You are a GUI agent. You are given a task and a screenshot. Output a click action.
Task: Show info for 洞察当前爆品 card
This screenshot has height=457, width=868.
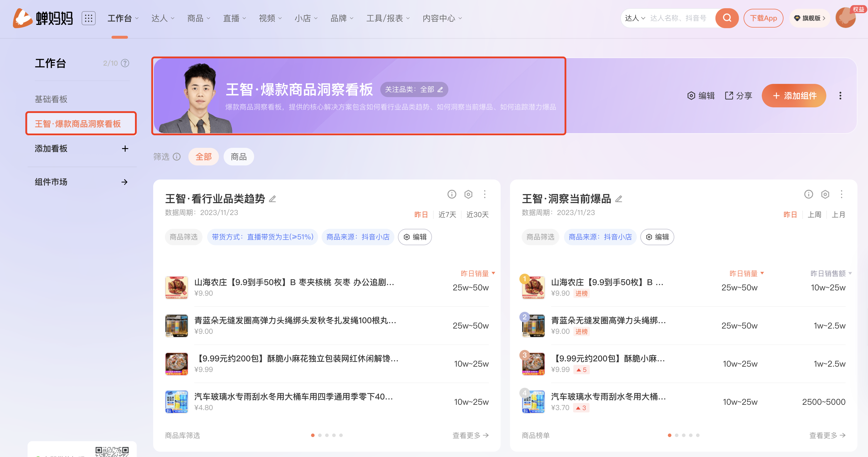809,194
